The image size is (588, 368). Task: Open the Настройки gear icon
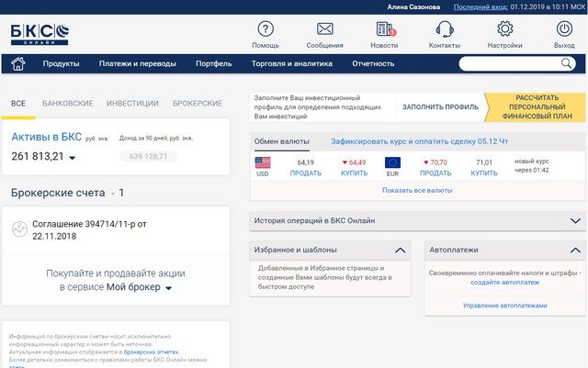pyautogui.click(x=504, y=29)
